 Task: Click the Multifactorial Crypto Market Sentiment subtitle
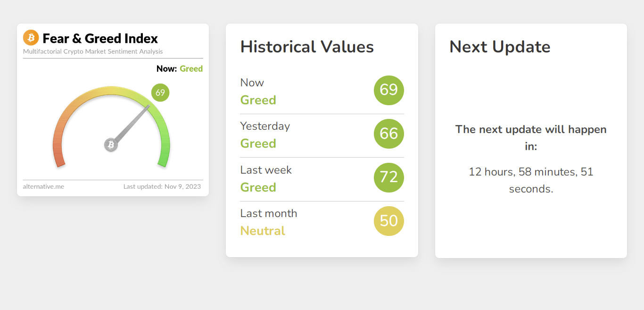[93, 51]
